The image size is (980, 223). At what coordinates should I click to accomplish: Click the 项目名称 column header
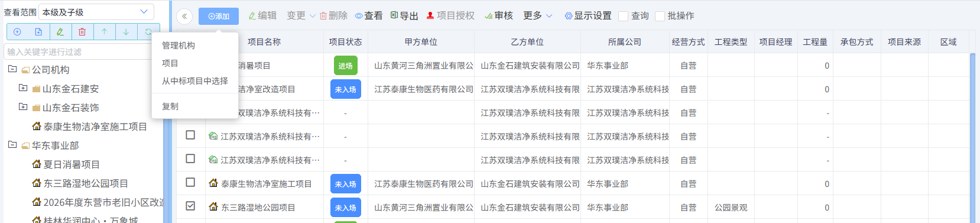pyautogui.click(x=264, y=42)
